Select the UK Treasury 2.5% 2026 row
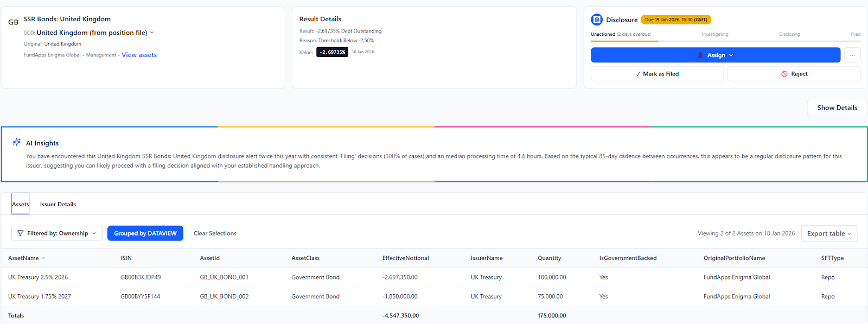The image size is (868, 324). pyautogui.click(x=38, y=277)
